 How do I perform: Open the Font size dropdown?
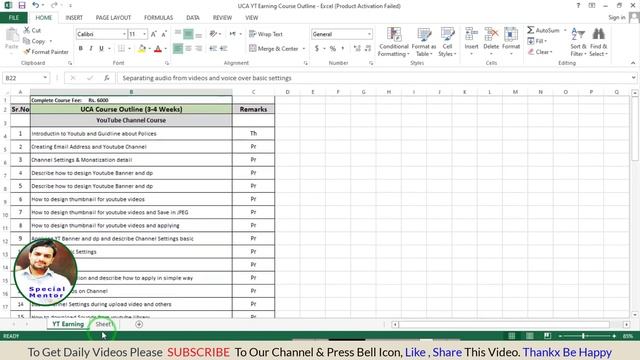click(144, 34)
